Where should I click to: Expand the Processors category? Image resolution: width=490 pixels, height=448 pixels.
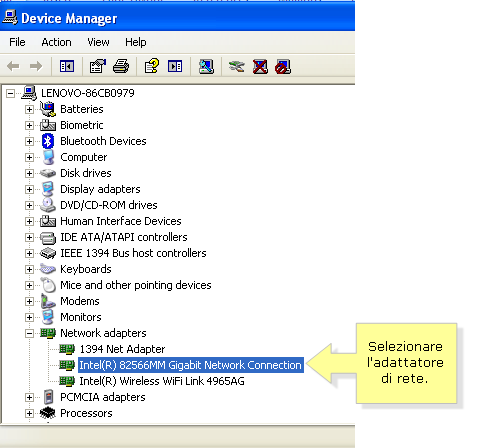[x=29, y=413]
